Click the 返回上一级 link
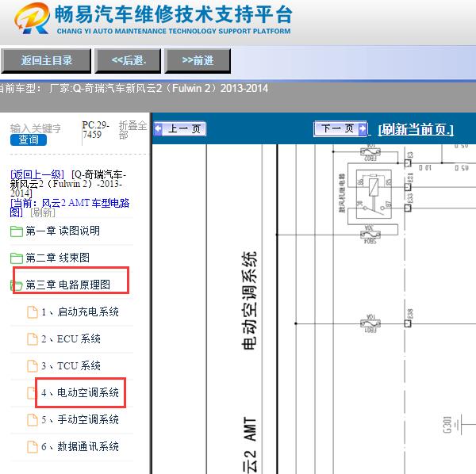The image size is (476, 474). (x=37, y=174)
